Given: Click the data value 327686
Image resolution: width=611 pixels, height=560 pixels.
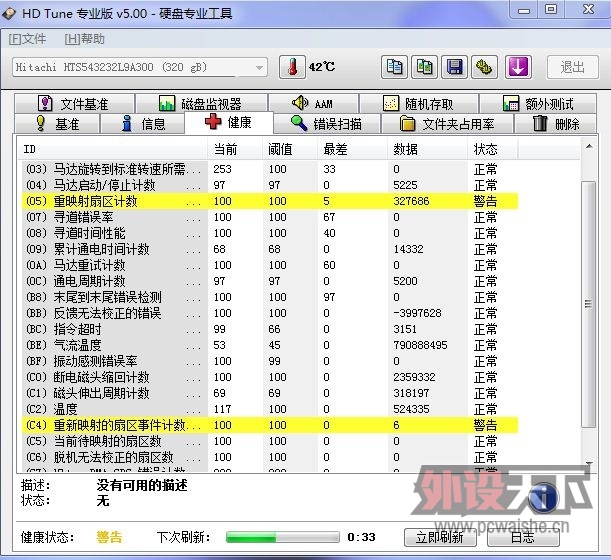Looking at the screenshot, I should pos(411,201).
